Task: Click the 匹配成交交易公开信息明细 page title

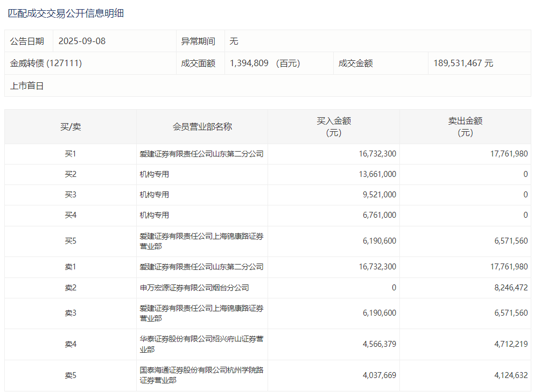Action: pos(66,13)
